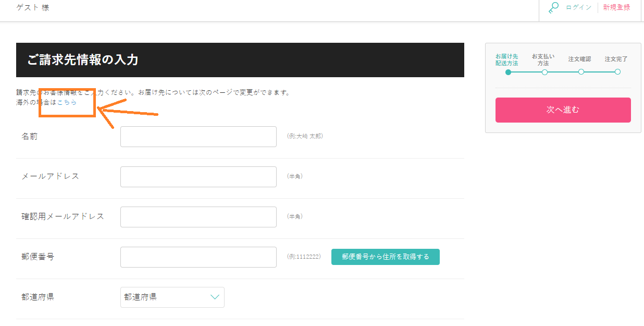Select the お支払い方法 step circle
The width and height of the screenshot is (644, 326).
(544, 72)
